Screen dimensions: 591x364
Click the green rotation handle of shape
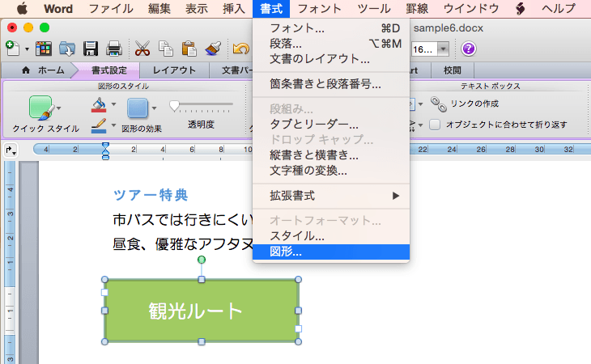click(x=202, y=260)
